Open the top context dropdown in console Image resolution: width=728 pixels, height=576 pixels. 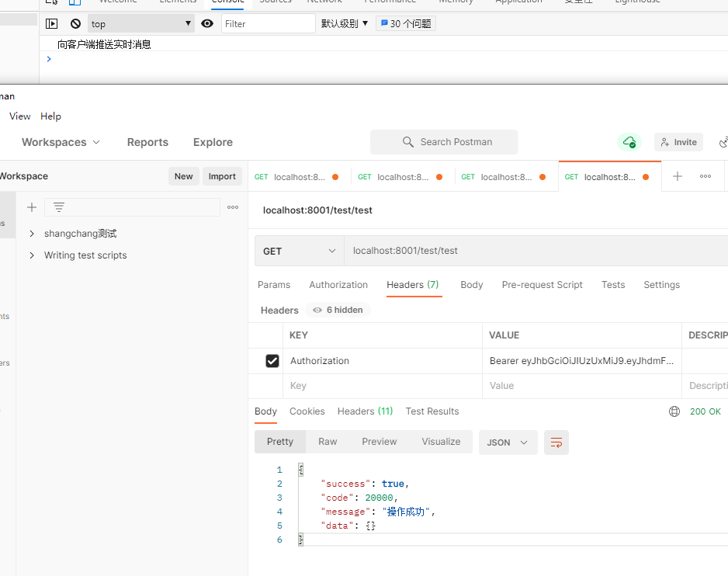pos(140,24)
